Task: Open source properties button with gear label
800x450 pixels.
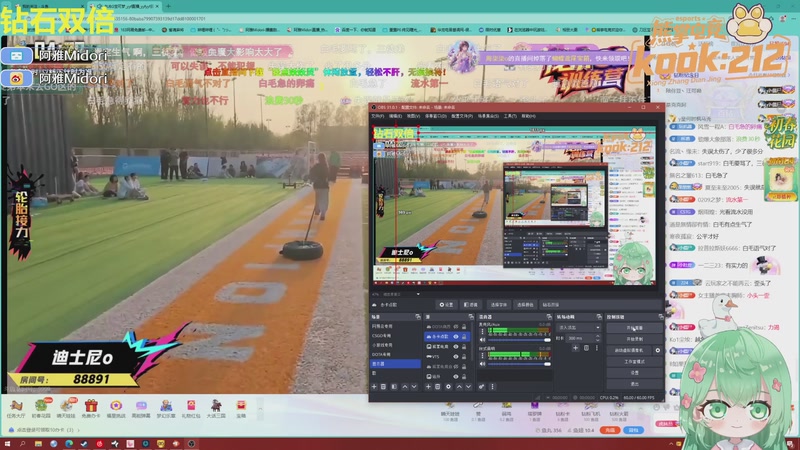Action: click(446, 305)
